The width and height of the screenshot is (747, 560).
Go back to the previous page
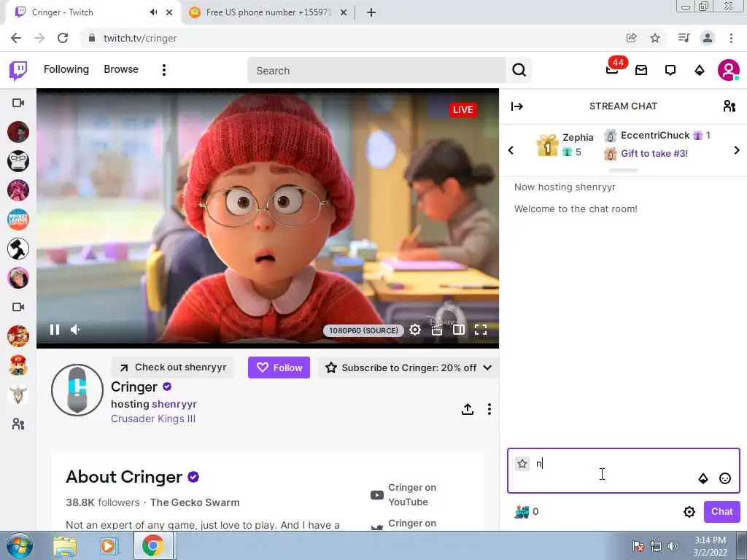(x=16, y=38)
